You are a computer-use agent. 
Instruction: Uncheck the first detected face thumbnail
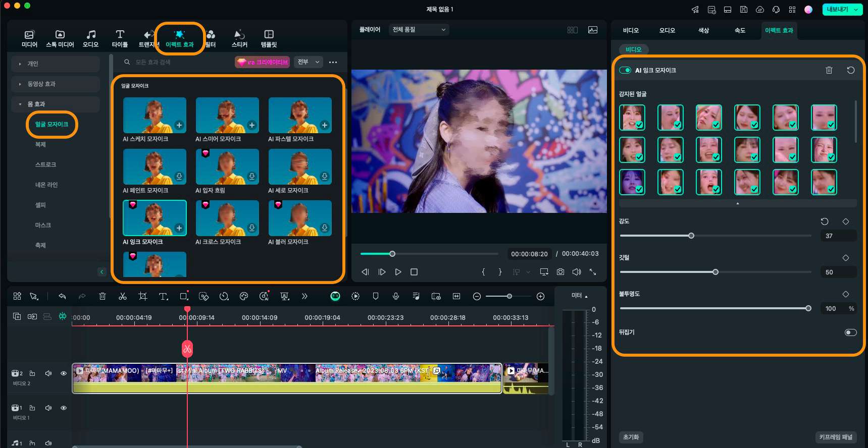pyautogui.click(x=632, y=118)
